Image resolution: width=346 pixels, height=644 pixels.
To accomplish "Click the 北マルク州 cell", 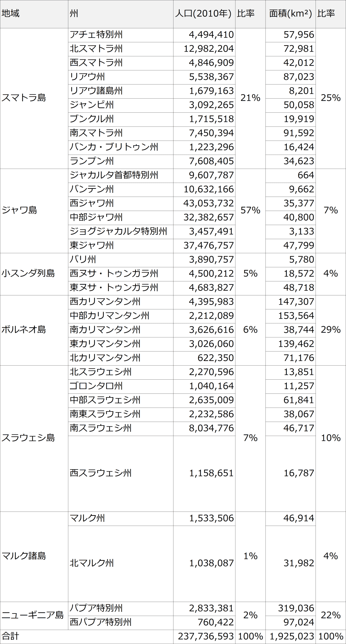I will 121,563.
